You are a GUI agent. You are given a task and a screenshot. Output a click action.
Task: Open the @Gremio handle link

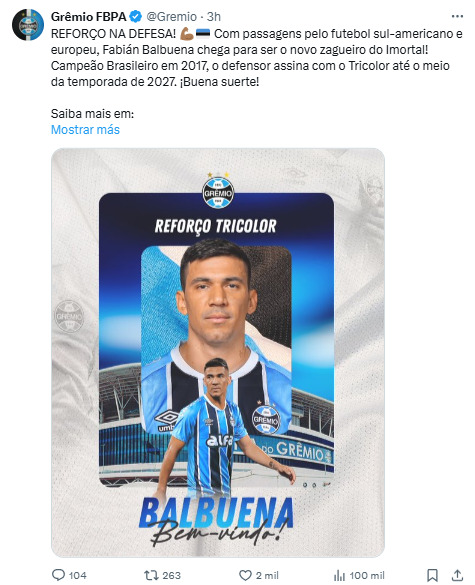tap(171, 16)
